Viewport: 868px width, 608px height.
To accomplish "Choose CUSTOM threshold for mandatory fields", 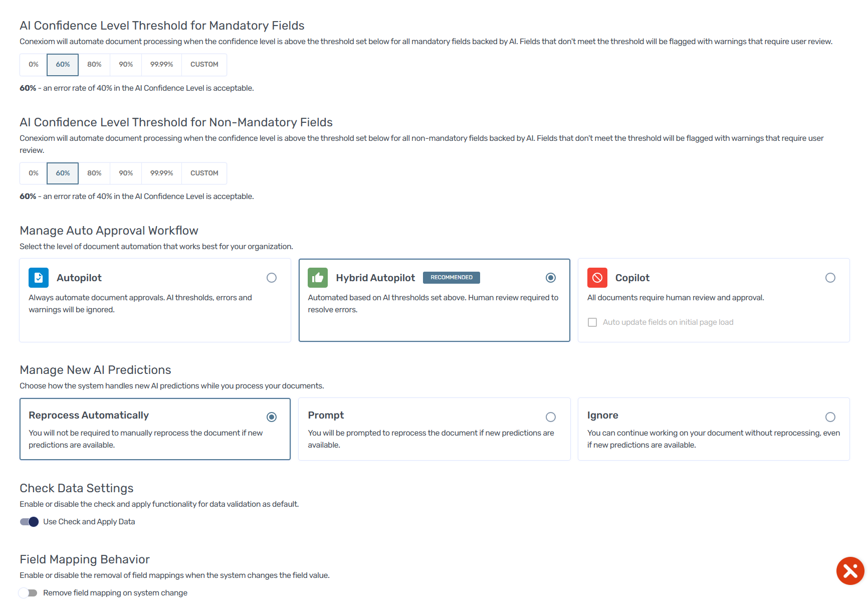I will (x=204, y=65).
